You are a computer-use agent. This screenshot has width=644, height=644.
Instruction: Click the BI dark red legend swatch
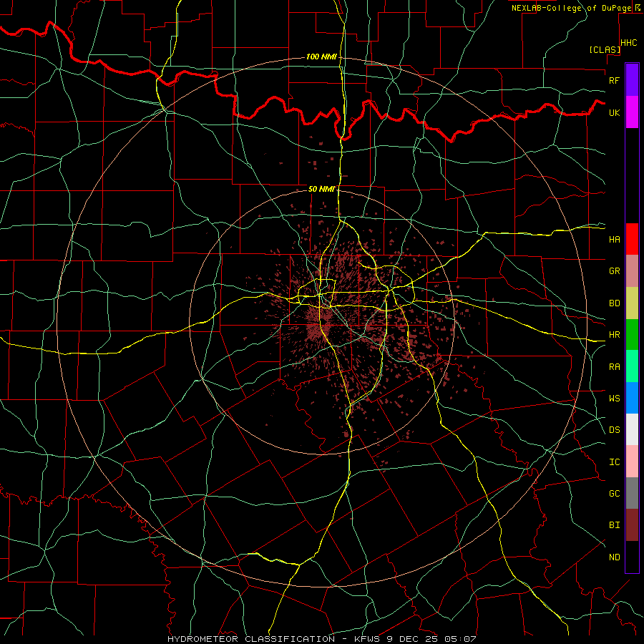[632, 525]
